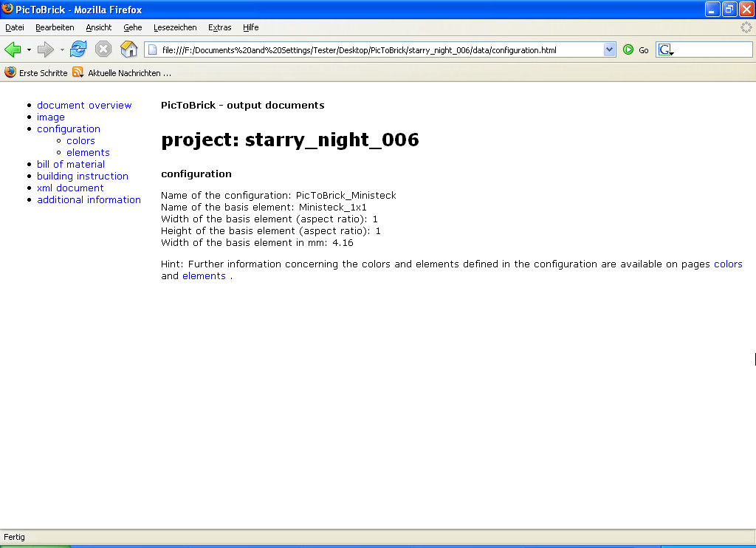Click the activity throbber icon
Viewport: 756px width, 548px height.
tap(746, 27)
